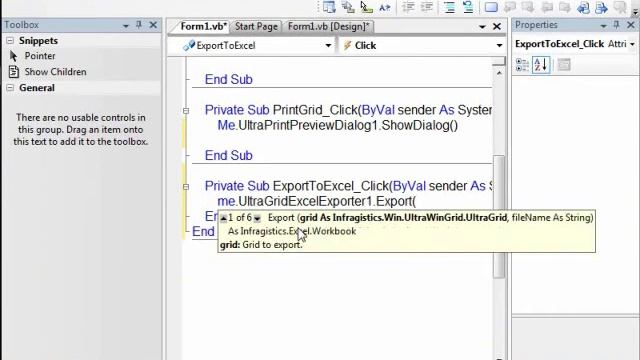Screen dimensions: 640x360
Task: Collapse the ExportToExcel_Click sub outline
Action: [x=186, y=187]
